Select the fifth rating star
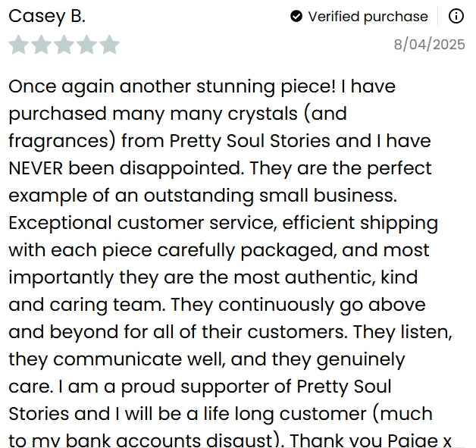This screenshot has width=476, height=448. click(109, 45)
